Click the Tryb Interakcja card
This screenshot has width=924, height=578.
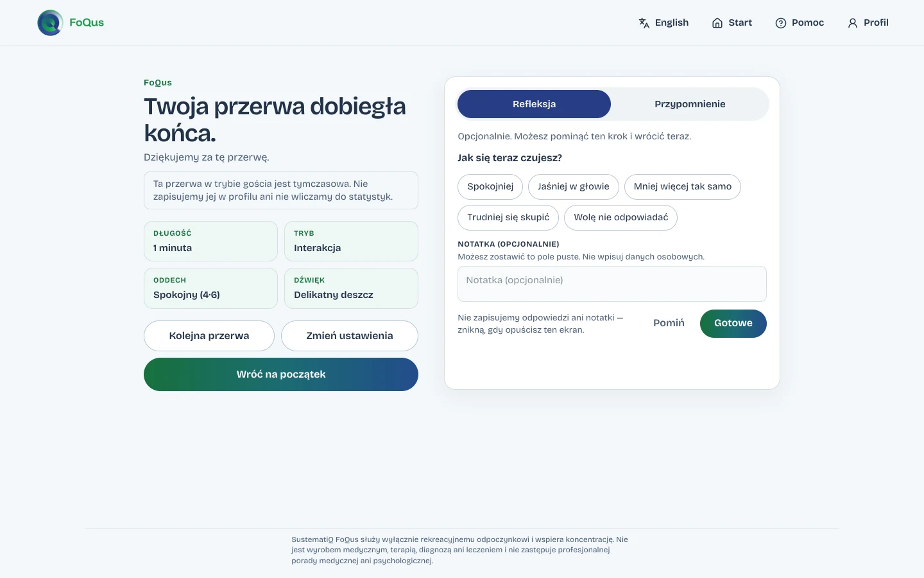351,241
